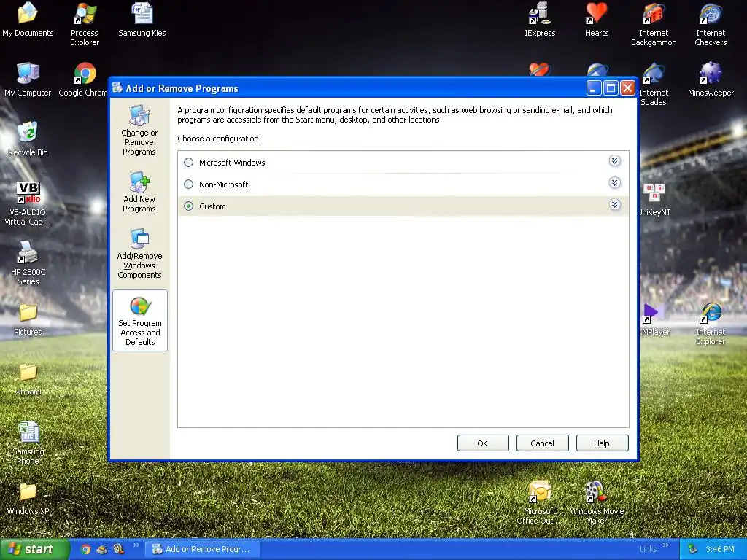Click the Cancel button
Screen dimensions: 747x560
542,443
